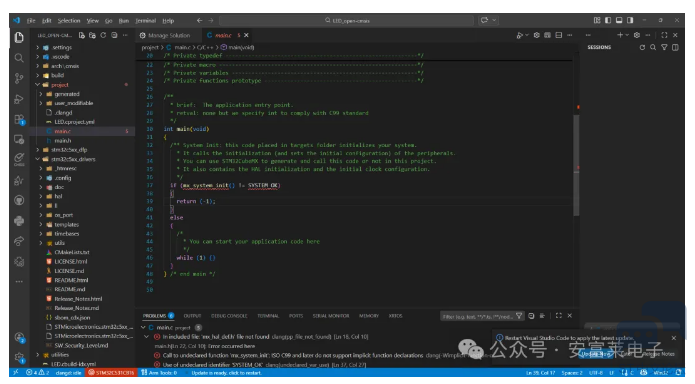The width and height of the screenshot is (695, 384).
Task: Toggle the secondary side bar
Action: [630, 20]
